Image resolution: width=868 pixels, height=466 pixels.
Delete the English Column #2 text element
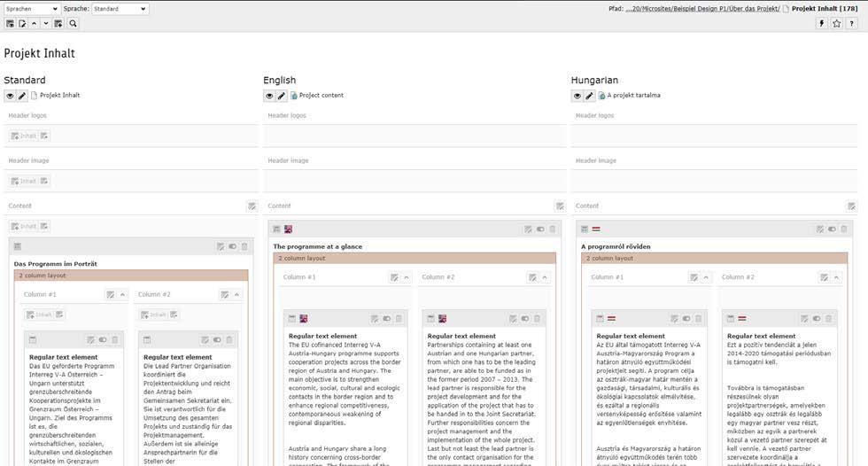pos(537,319)
